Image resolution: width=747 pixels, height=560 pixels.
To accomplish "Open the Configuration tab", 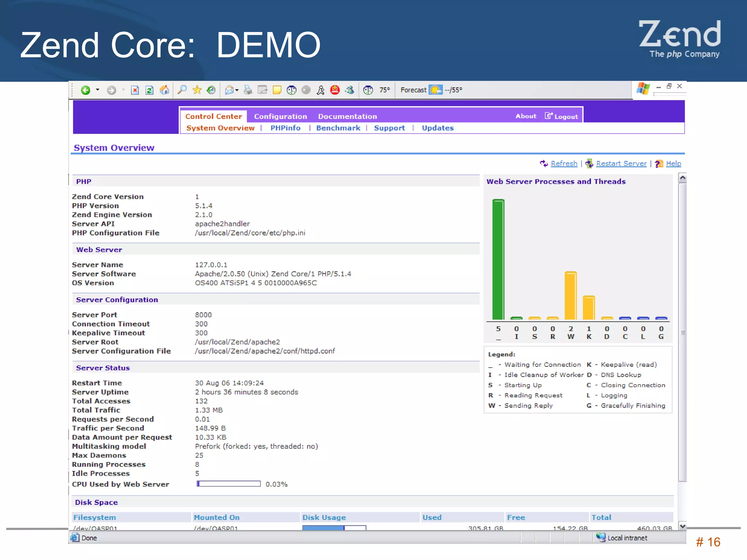I will [x=280, y=116].
